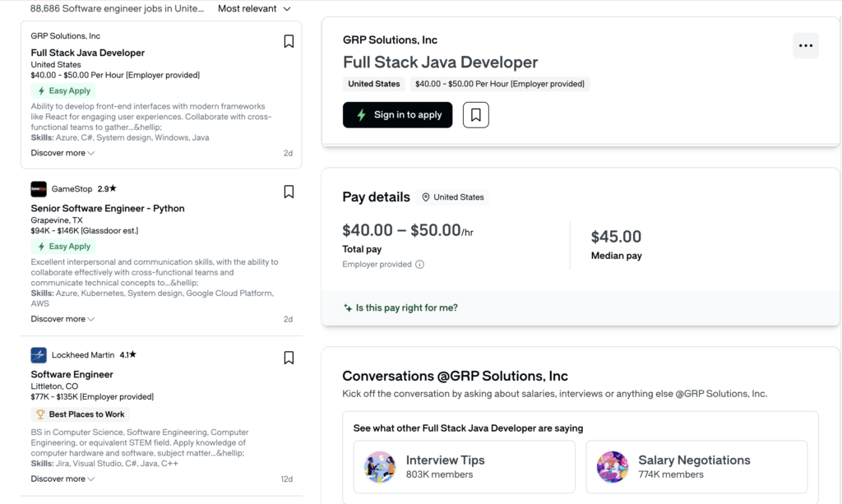This screenshot has width=842, height=504.
Task: Click GRP Solutions, Inc name in detail header
Action: pyautogui.click(x=390, y=39)
